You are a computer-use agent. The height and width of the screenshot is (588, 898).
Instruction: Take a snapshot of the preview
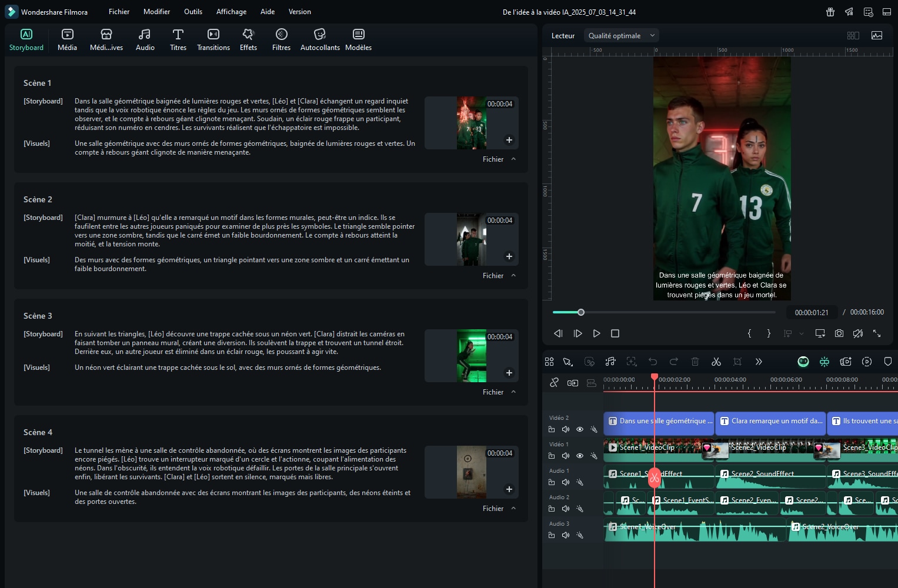[839, 333]
